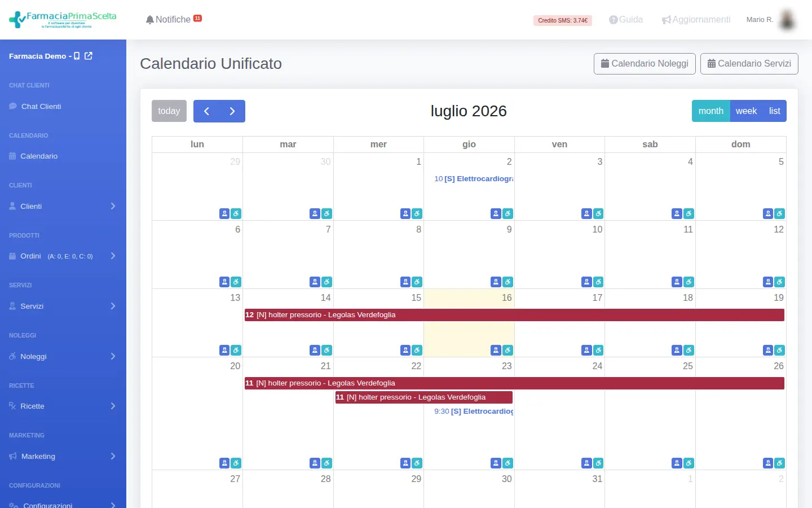Image resolution: width=812 pixels, height=508 pixels.
Task: Click the wheelchair rental icon on day 24
Action: coord(598,463)
